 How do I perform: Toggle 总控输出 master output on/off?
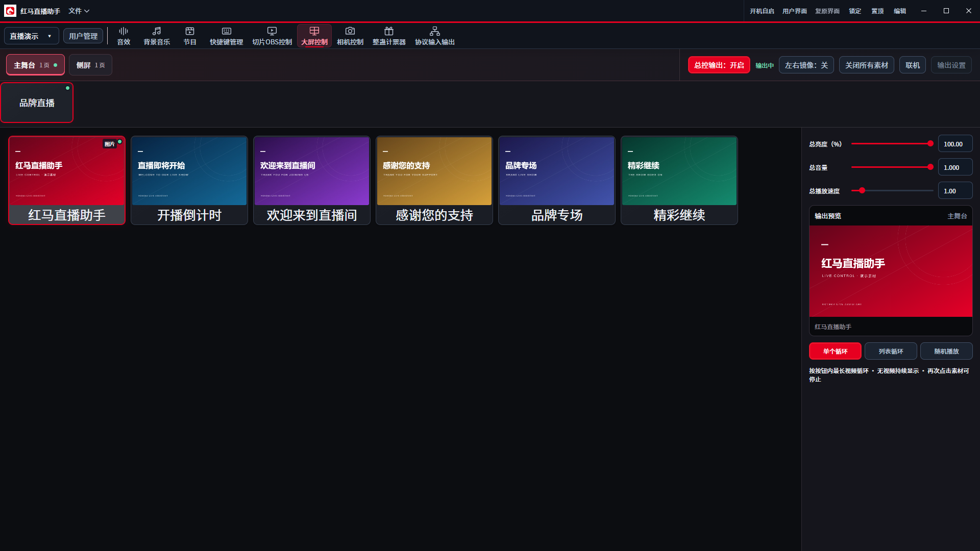tap(719, 65)
